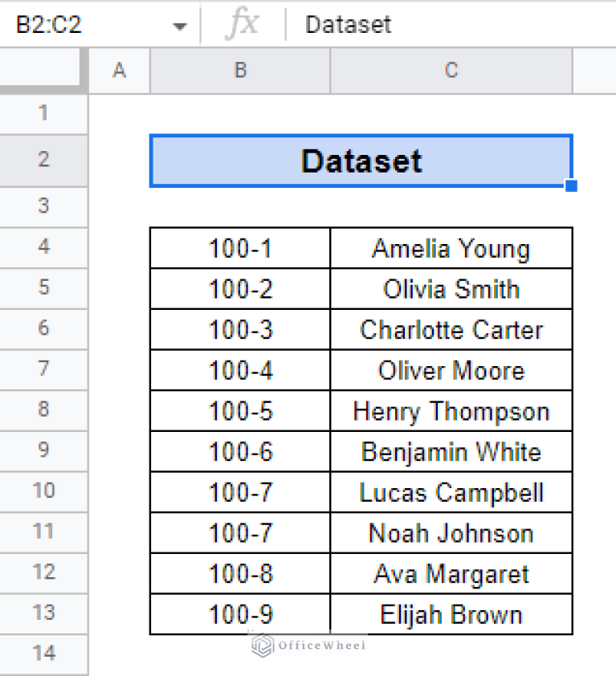Click the Henry Thompson cell

pos(451,412)
